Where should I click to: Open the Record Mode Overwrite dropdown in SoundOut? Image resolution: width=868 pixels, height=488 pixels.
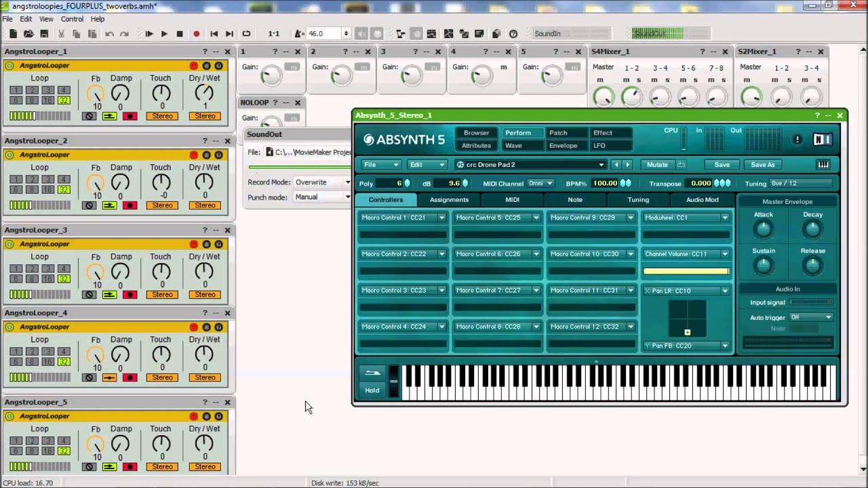323,182
